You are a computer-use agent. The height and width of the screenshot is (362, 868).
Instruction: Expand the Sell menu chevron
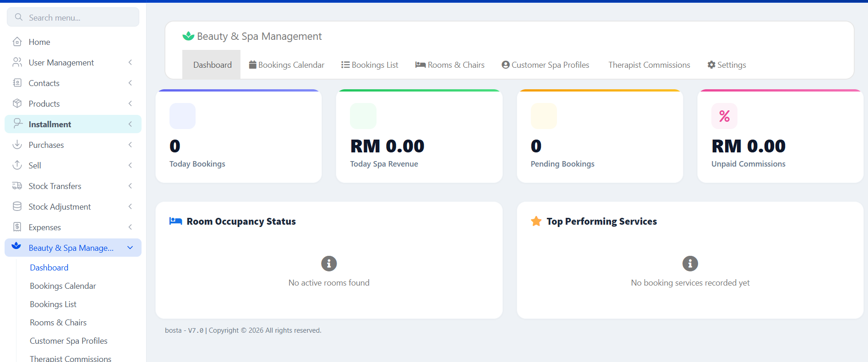[131, 165]
